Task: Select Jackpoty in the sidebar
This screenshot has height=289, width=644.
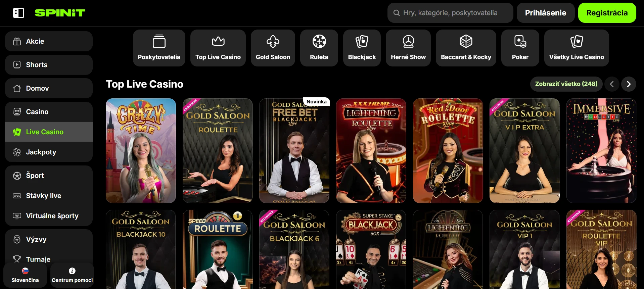Action: pyautogui.click(x=49, y=152)
